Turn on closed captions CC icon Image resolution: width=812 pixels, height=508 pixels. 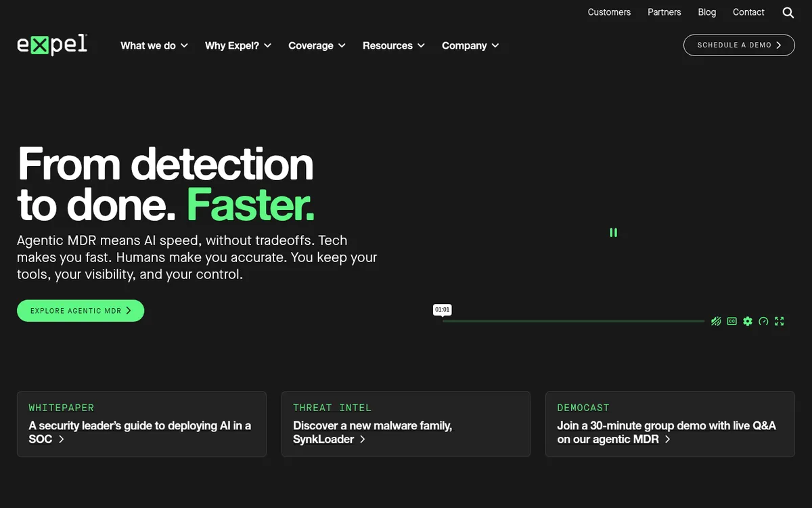[x=731, y=321]
